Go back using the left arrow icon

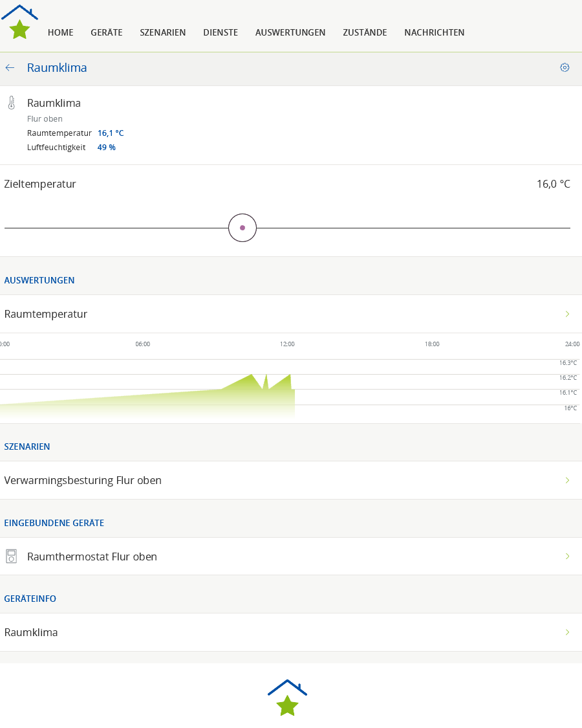(10, 68)
